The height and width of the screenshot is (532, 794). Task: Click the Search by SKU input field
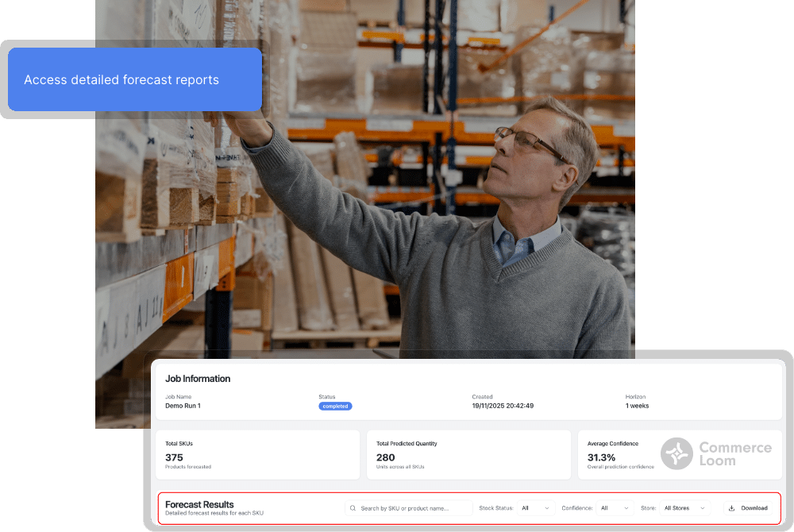click(x=413, y=508)
